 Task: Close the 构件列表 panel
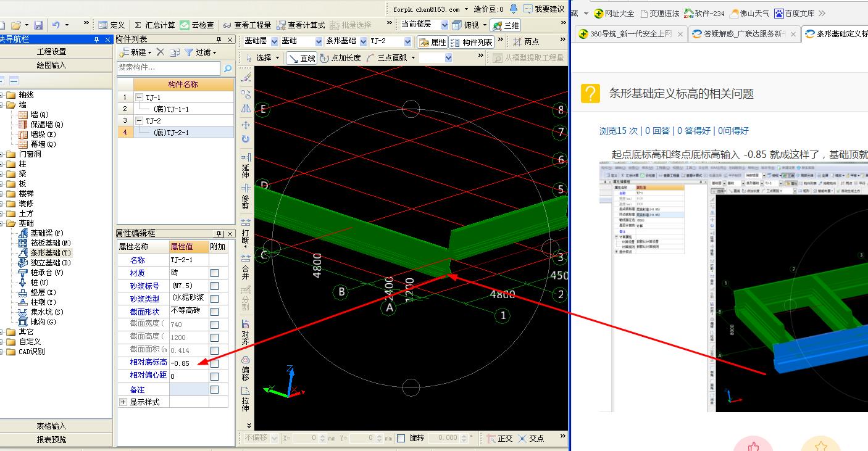pyautogui.click(x=230, y=39)
